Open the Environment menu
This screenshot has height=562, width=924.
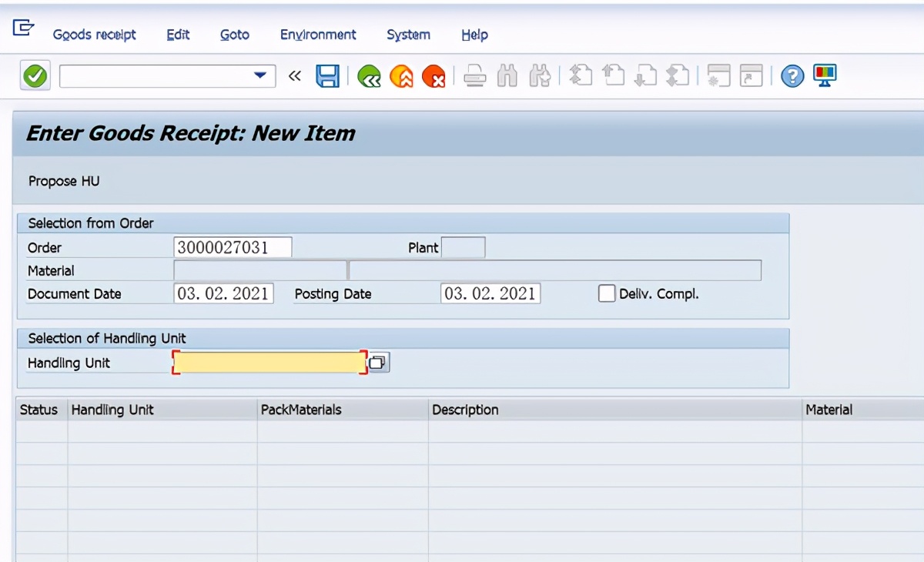coord(318,35)
